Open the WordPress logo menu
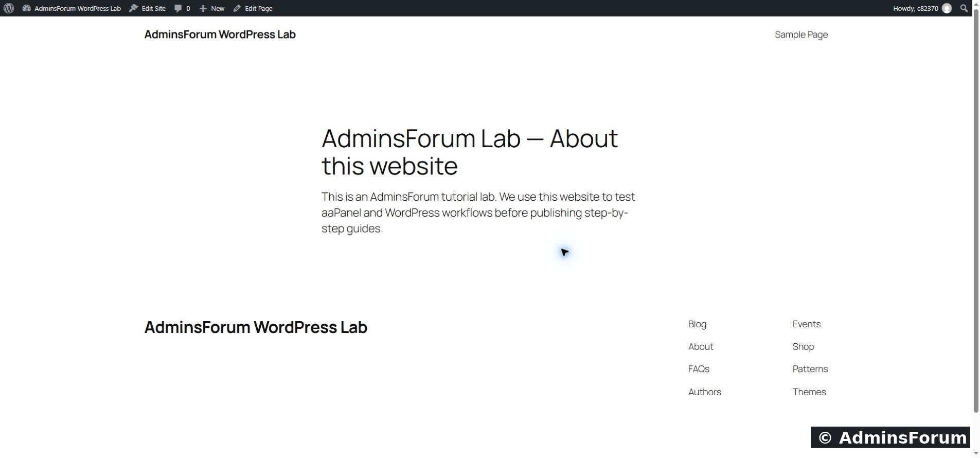Viewport: 980px width, 458px height. pos(9,8)
